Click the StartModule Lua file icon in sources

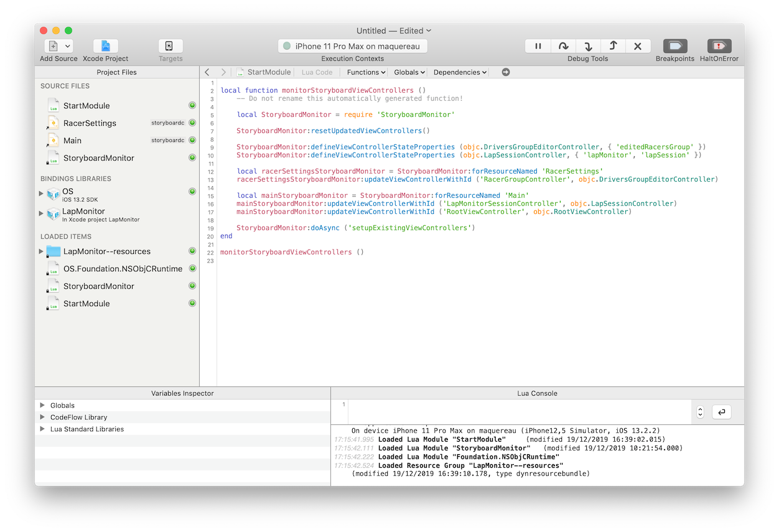click(54, 106)
